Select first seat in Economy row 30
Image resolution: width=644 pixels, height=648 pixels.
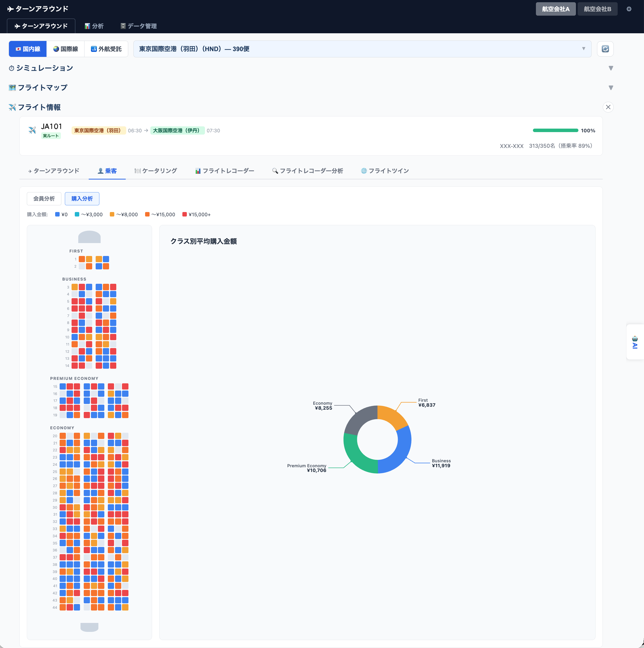[x=63, y=507]
